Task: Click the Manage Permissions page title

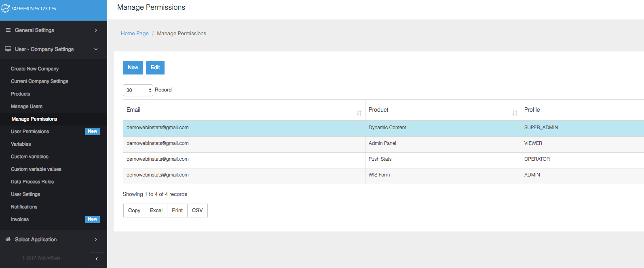Action: pyautogui.click(x=151, y=7)
